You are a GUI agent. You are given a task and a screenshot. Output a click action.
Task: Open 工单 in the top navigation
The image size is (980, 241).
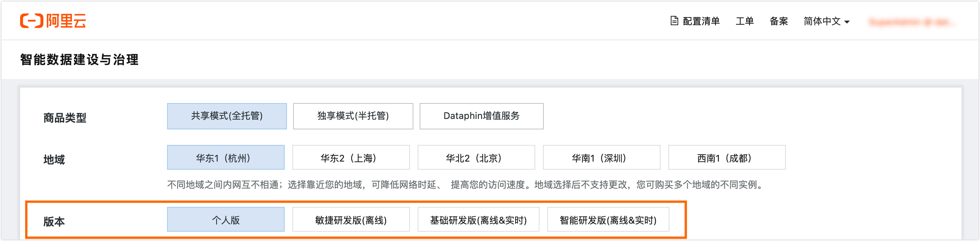pos(744,21)
